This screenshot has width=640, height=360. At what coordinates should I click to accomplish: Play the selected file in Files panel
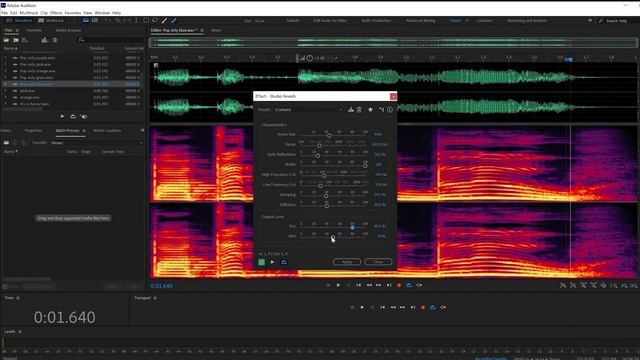point(62,116)
